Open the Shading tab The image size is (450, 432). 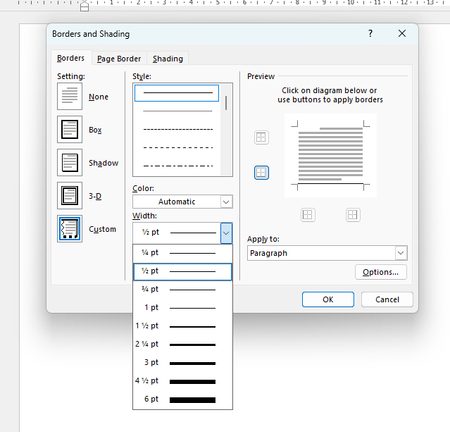click(168, 59)
